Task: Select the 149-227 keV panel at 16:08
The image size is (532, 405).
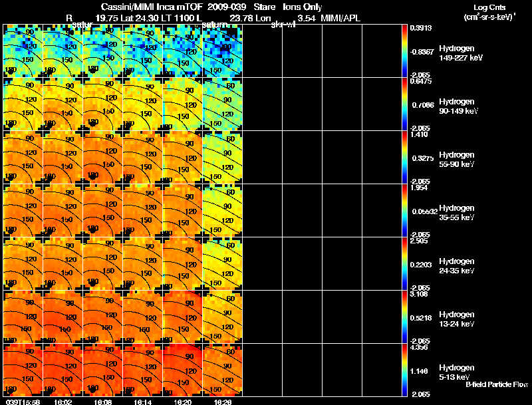Action: coord(103,51)
